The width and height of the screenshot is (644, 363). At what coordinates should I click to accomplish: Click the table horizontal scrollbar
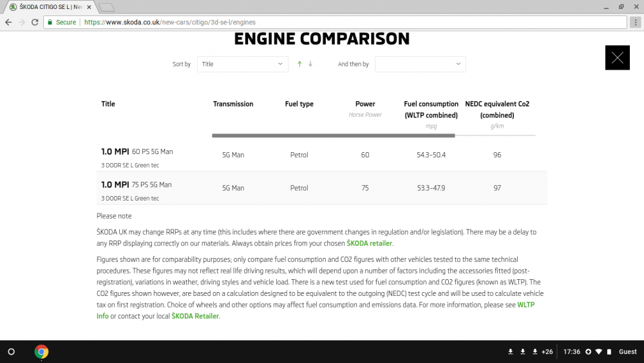(333, 135)
